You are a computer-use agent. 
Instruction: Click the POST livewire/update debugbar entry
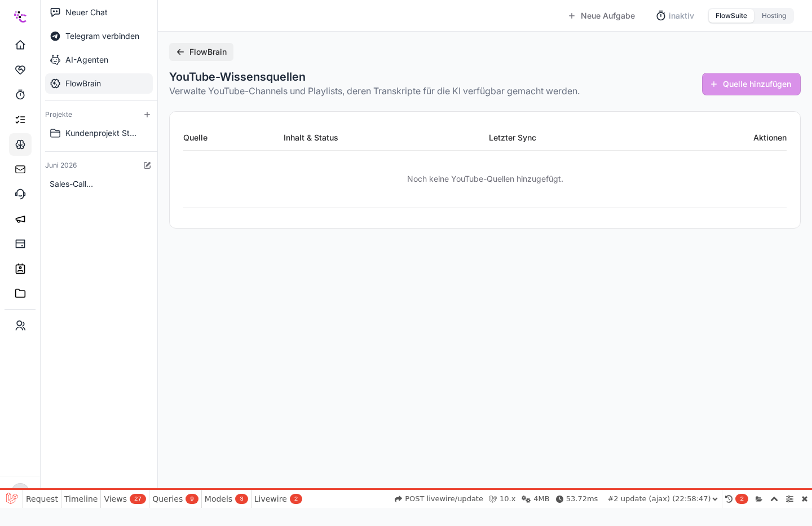(x=439, y=499)
